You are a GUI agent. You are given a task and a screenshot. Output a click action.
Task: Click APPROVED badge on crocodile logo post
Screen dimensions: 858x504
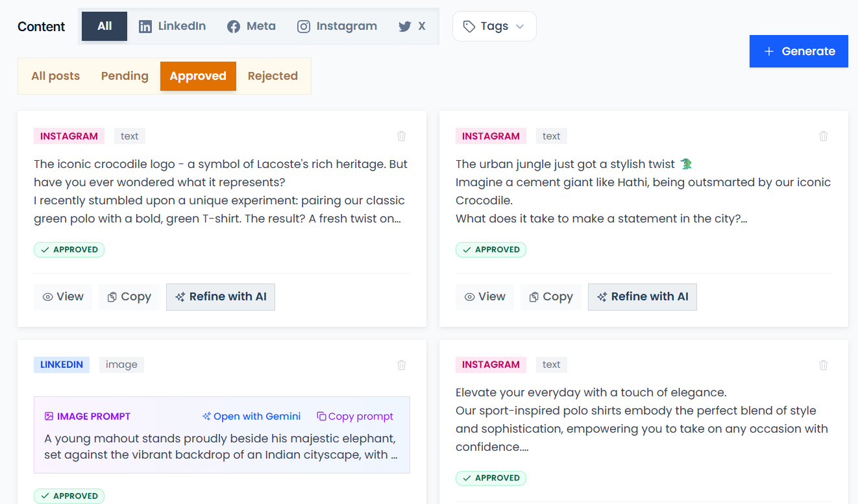tap(69, 250)
